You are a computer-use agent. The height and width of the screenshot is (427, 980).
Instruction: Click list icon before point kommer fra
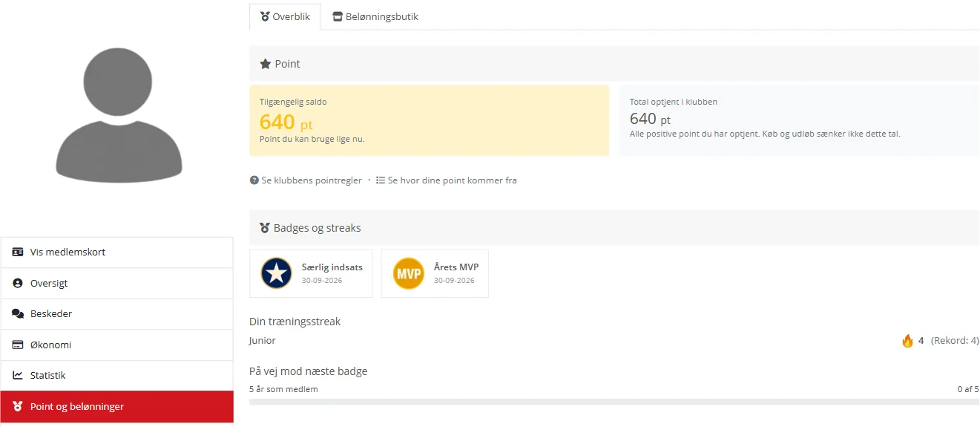click(381, 180)
